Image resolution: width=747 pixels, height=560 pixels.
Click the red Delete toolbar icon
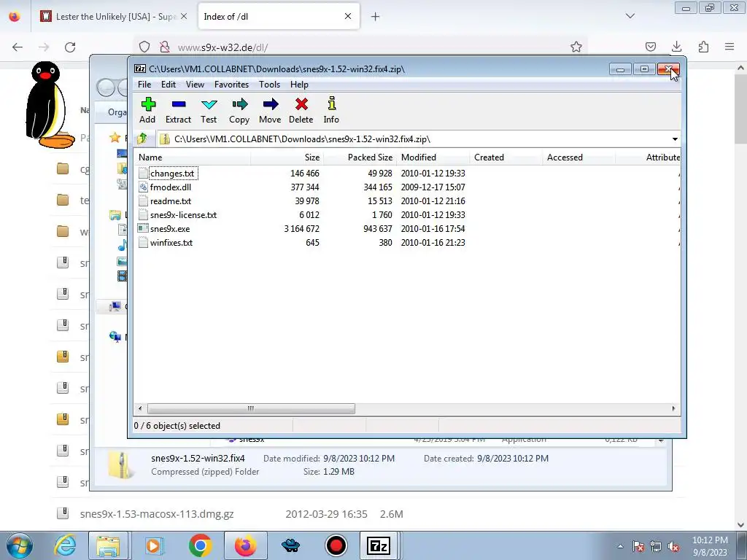coord(301,111)
